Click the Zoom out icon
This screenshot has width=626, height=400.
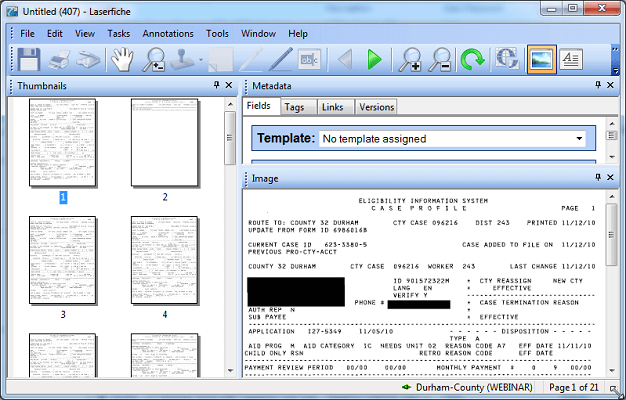point(440,60)
